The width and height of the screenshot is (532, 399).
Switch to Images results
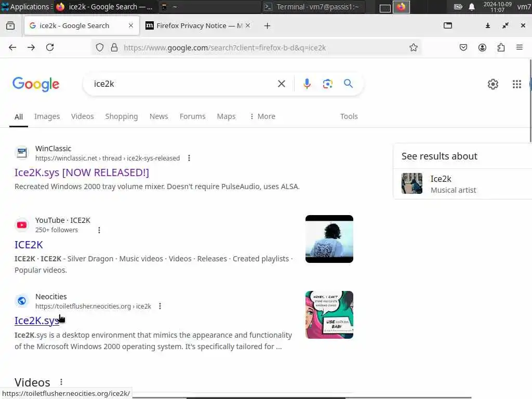coord(47,116)
